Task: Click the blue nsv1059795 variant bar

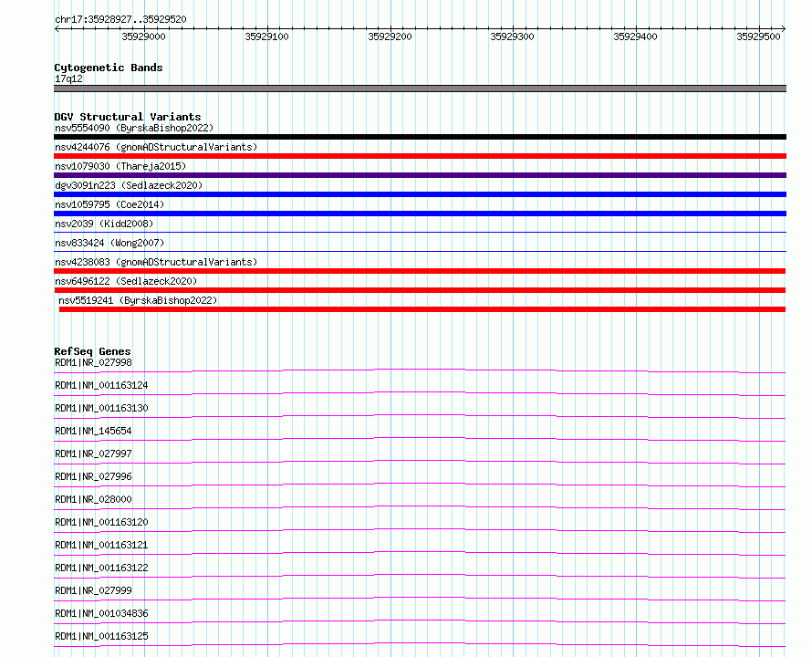Action: [420, 214]
